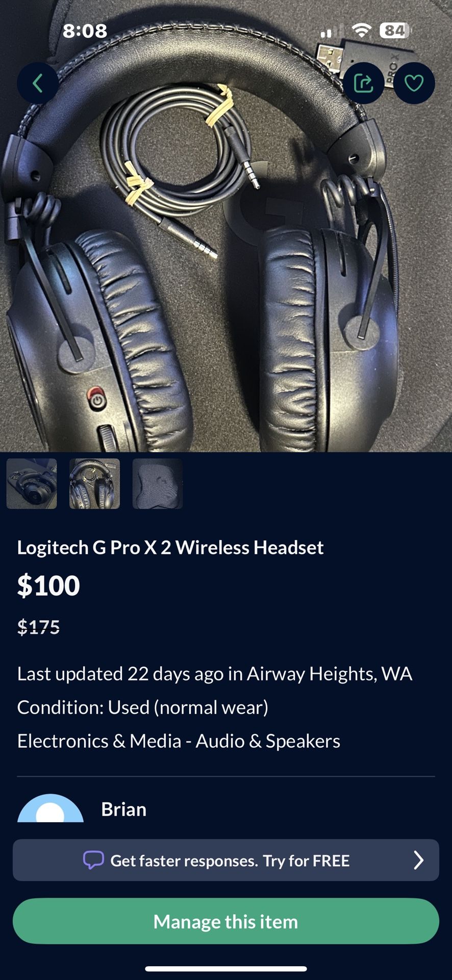Tap the Wi-Fi status icon
The width and height of the screenshot is (452, 980).
362,31
